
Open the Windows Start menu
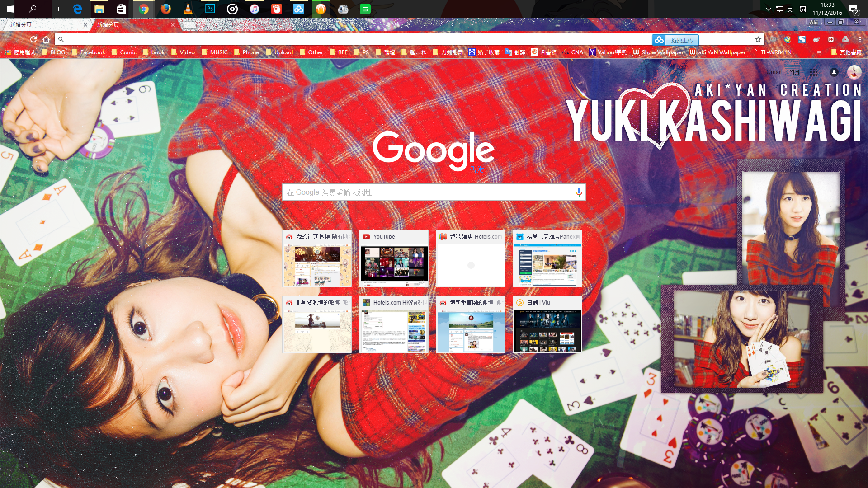pos(10,9)
